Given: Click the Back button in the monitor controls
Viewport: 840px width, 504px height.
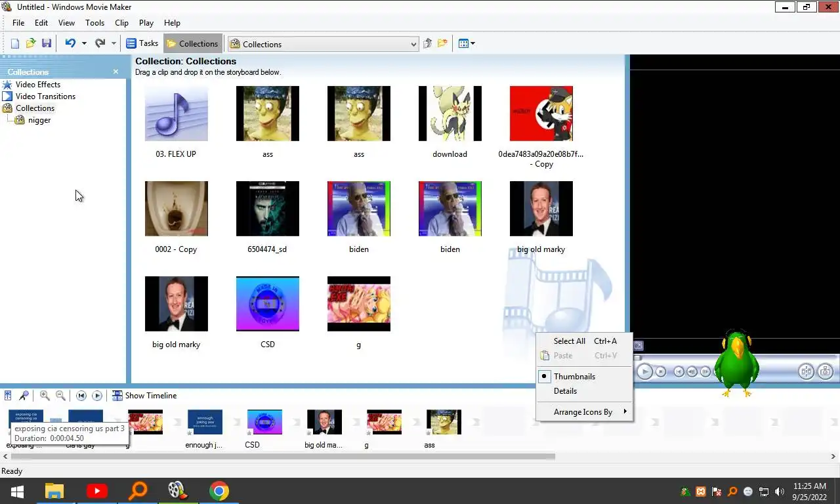Looking at the screenshot, I should pyautogui.click(x=679, y=371).
